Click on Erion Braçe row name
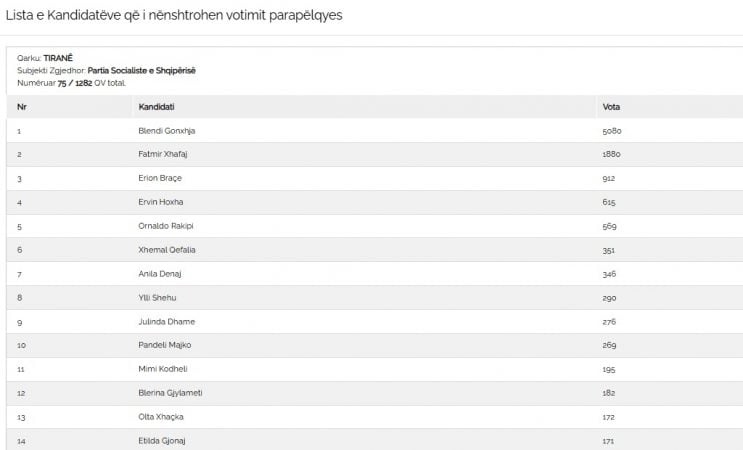 pos(160,178)
